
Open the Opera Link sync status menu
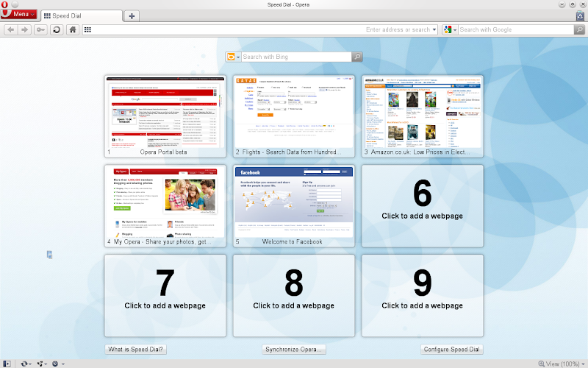pos(26,364)
